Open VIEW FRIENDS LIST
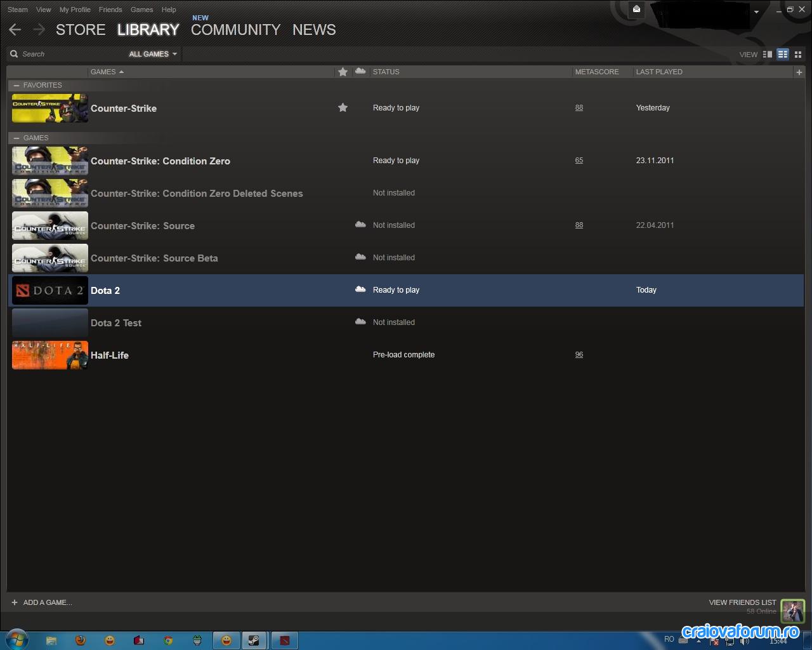Viewport: 812px width, 650px height. pos(742,602)
